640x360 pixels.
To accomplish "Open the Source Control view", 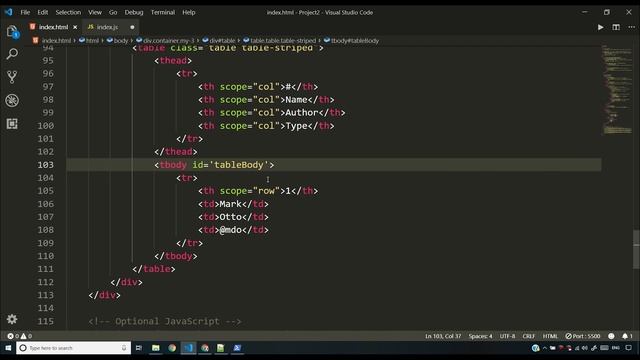I will (12, 77).
